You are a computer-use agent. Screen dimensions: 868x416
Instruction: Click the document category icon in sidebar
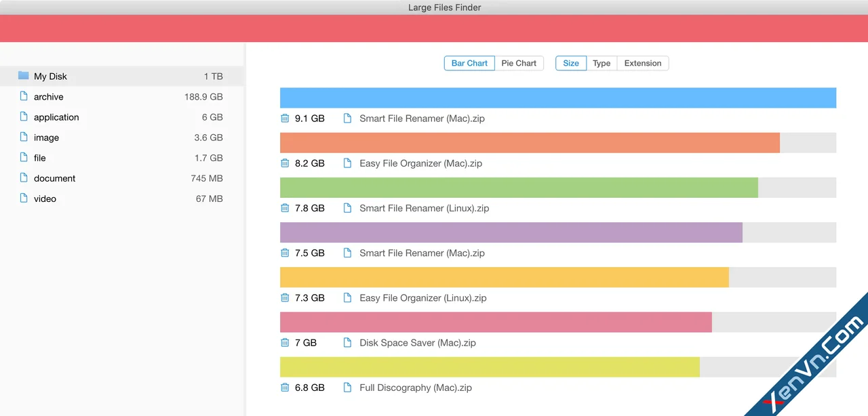click(x=24, y=178)
